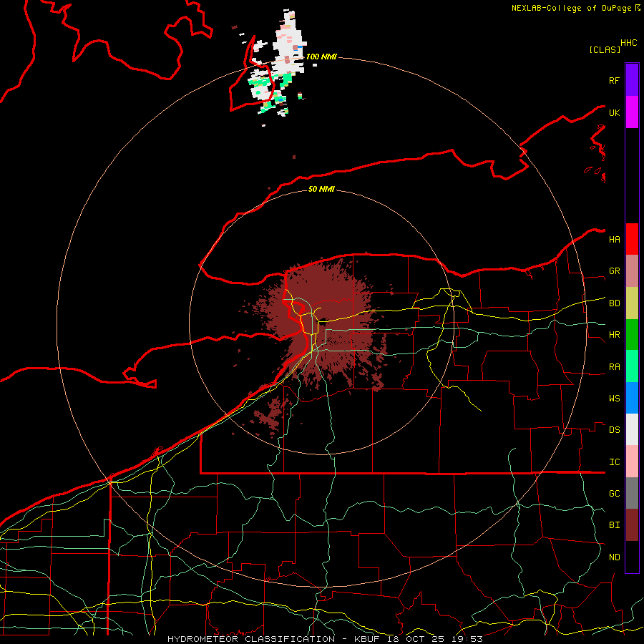This screenshot has width=644, height=644.
Task: Click the RA legend label
Action: (614, 367)
